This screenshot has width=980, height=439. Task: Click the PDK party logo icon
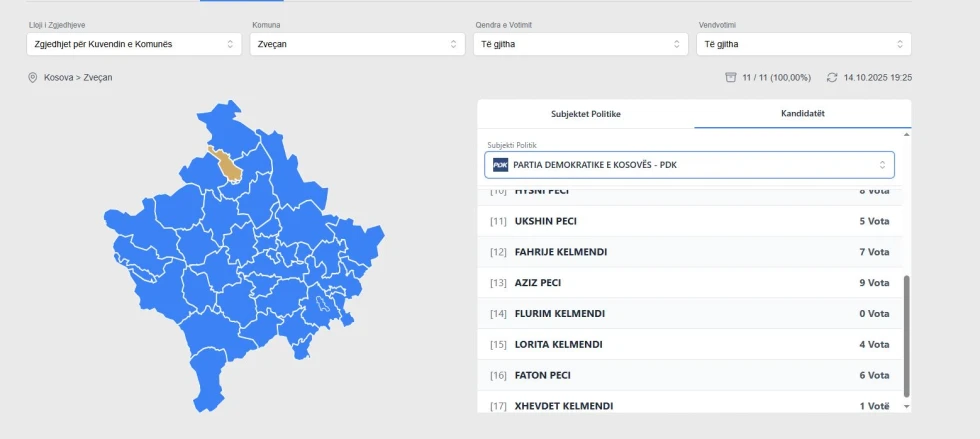click(501, 165)
